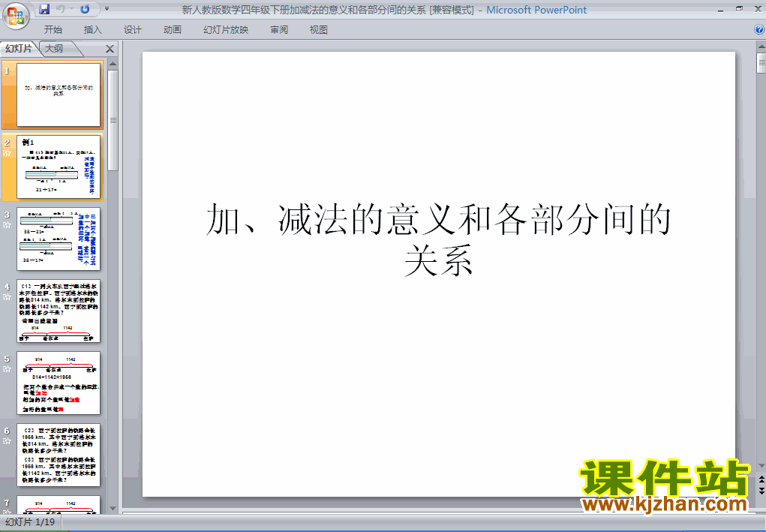The image size is (766, 532).
Task: Click the Redo/Repeat arrow icon
Action: (85, 9)
